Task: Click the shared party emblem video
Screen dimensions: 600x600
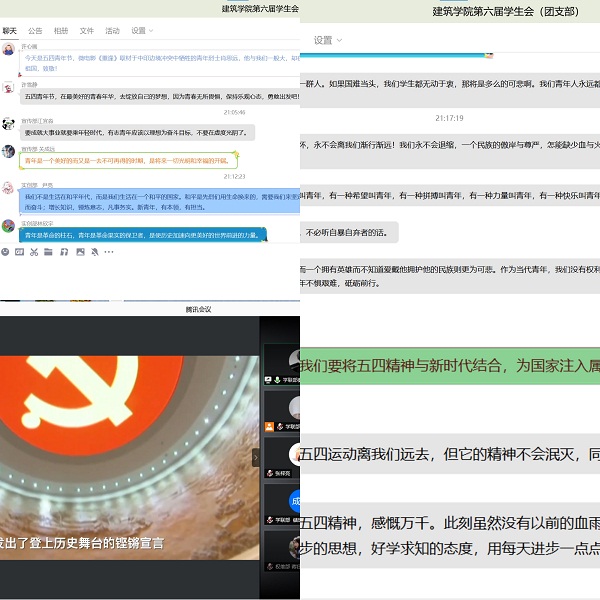Action: coord(125,440)
